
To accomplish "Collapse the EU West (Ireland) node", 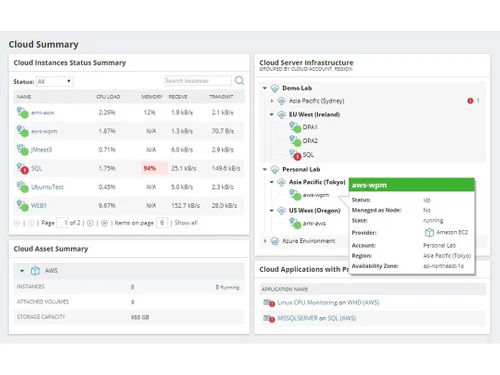I will 272,114.
